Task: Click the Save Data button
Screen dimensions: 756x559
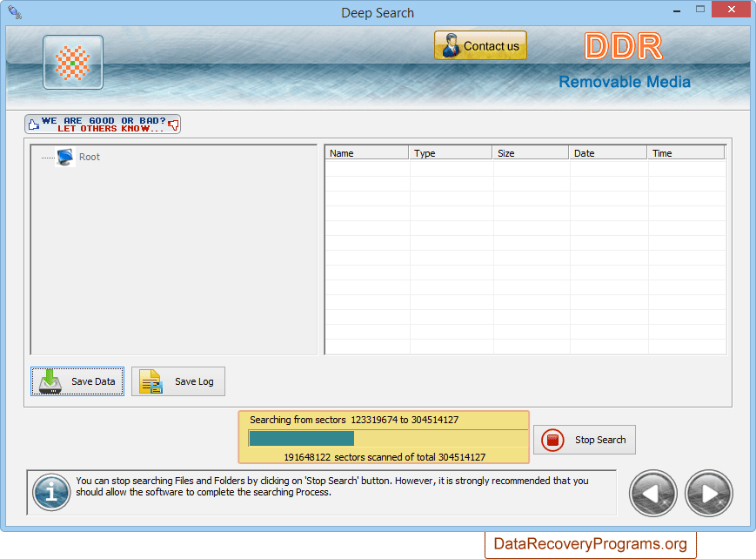Action: click(x=77, y=381)
